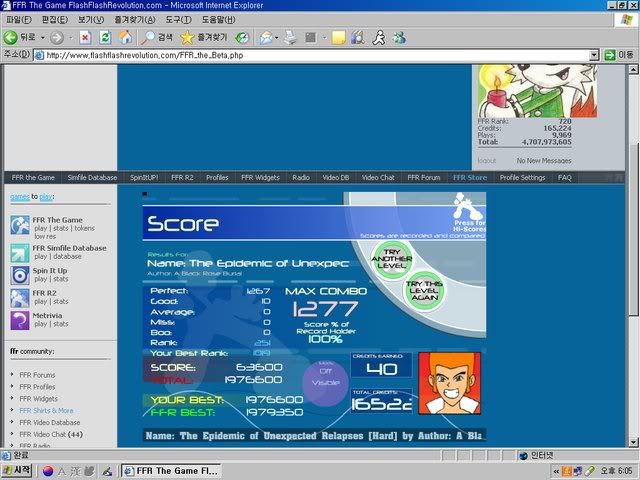Click the Metrivia purple question icon

[x=19, y=320]
